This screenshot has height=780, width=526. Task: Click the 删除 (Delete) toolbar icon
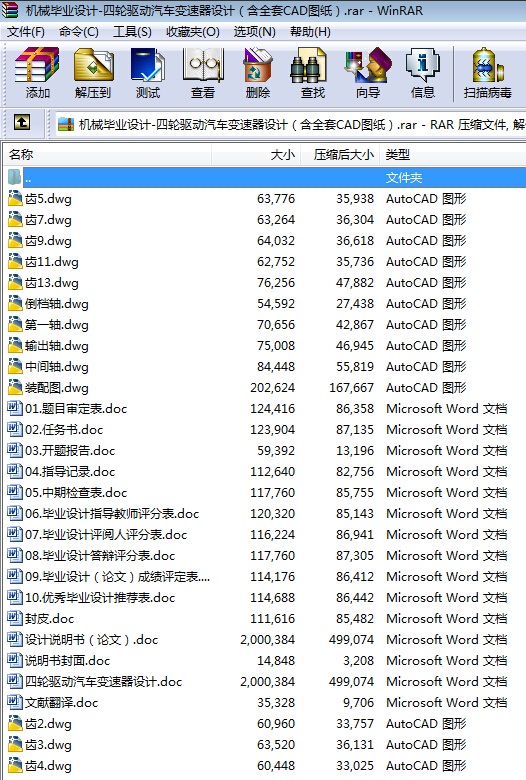click(258, 65)
